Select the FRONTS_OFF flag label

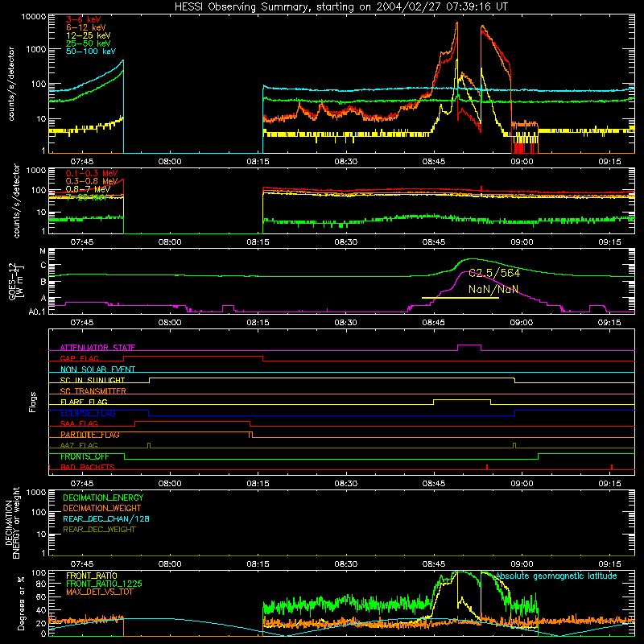85,456
